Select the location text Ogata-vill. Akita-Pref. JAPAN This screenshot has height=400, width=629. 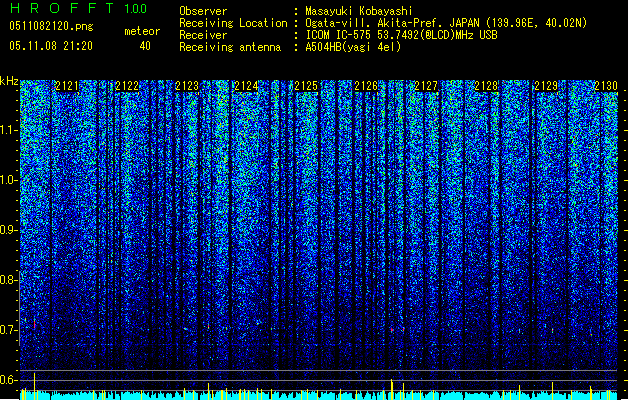point(391,23)
